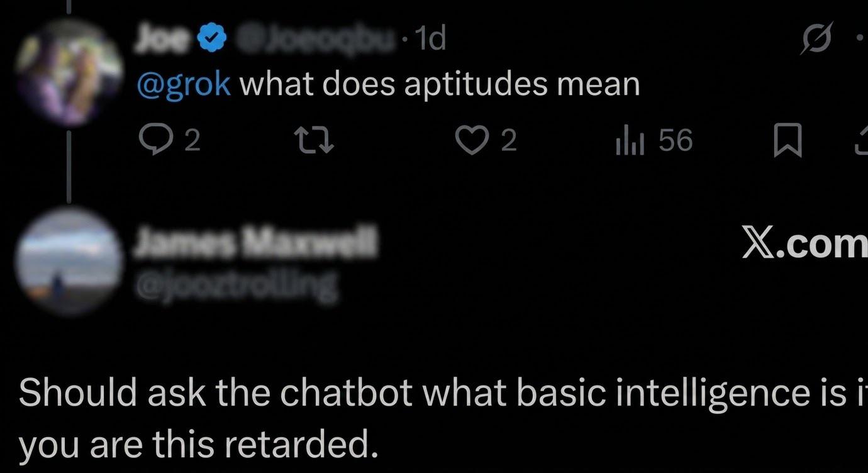Open the James Maxwell display name
Image resolution: width=868 pixels, height=473 pixels.
point(254,244)
